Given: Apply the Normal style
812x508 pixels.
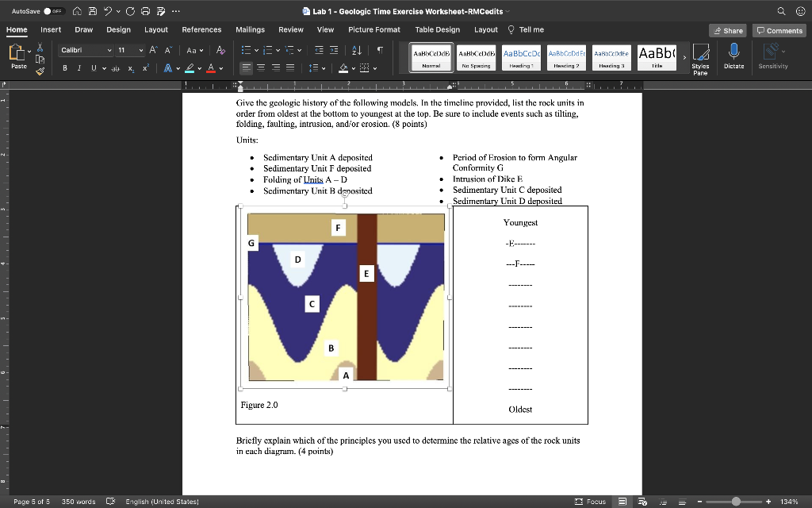Looking at the screenshot, I should click(x=431, y=57).
